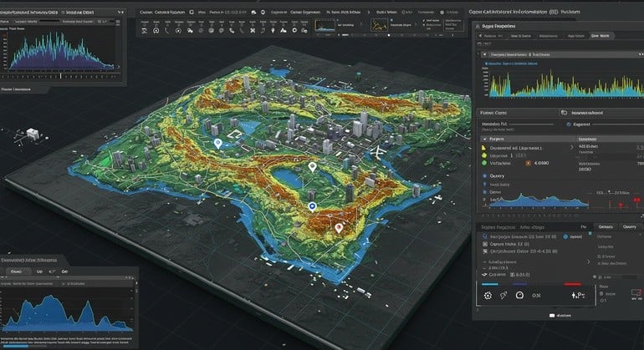Click the white pin on the orange southern ridge

[x=339, y=226]
